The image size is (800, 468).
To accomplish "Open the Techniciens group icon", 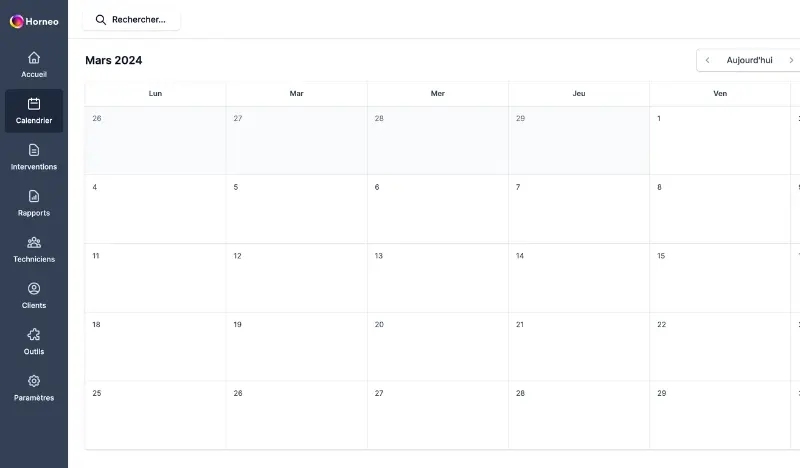I will coord(34,242).
